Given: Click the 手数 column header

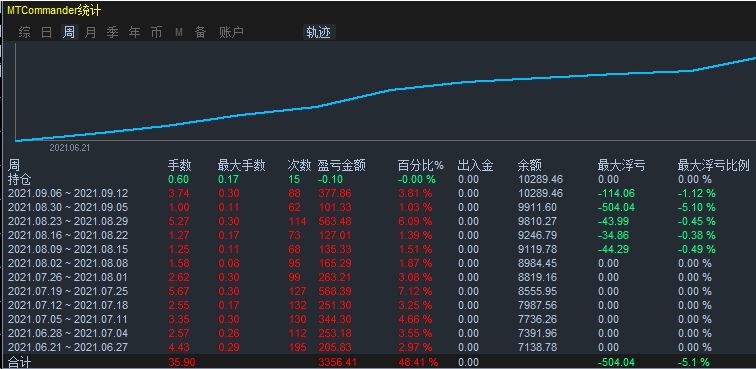Looking at the screenshot, I should (179, 166).
